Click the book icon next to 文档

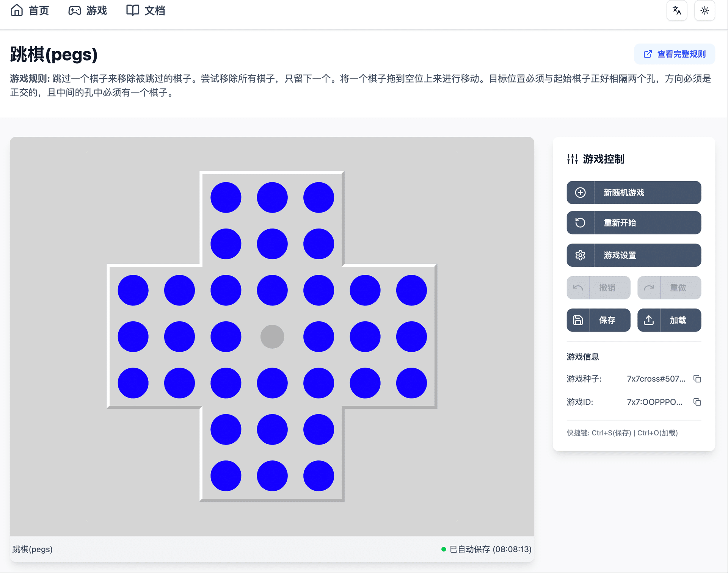133,10
